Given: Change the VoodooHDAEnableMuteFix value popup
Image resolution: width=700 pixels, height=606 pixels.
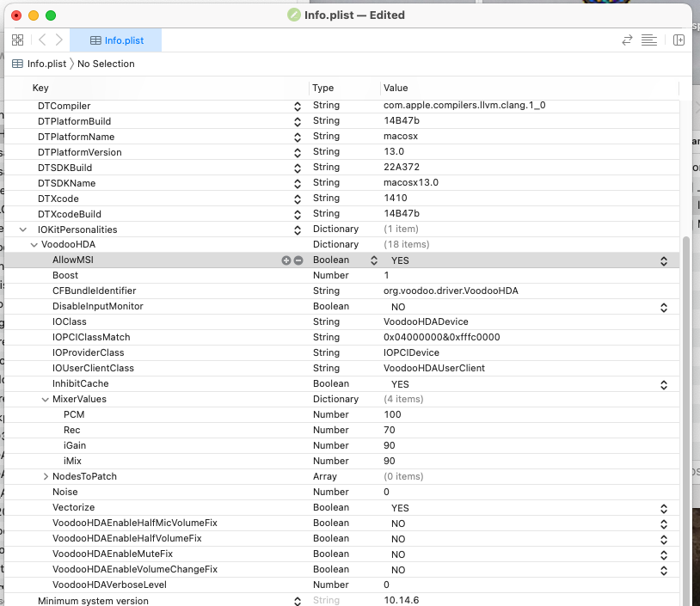Looking at the screenshot, I should [x=664, y=555].
